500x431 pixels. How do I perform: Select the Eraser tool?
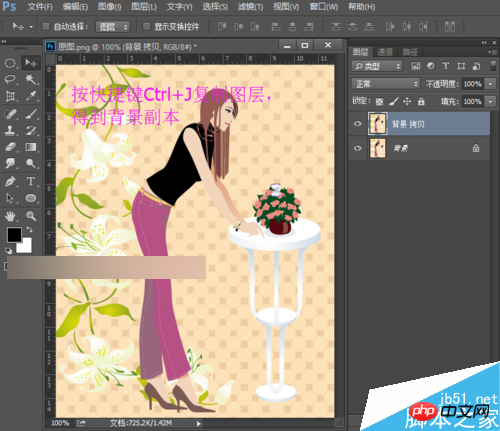11,147
